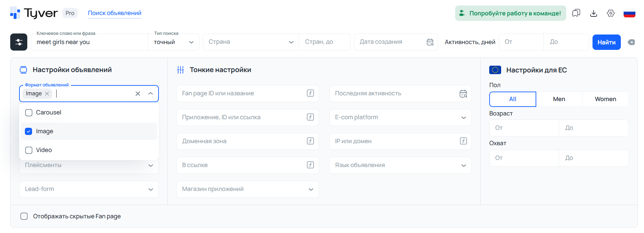Collapse the Формат объявлений dropdown arrow
This screenshot has width=644, height=233.
click(151, 94)
